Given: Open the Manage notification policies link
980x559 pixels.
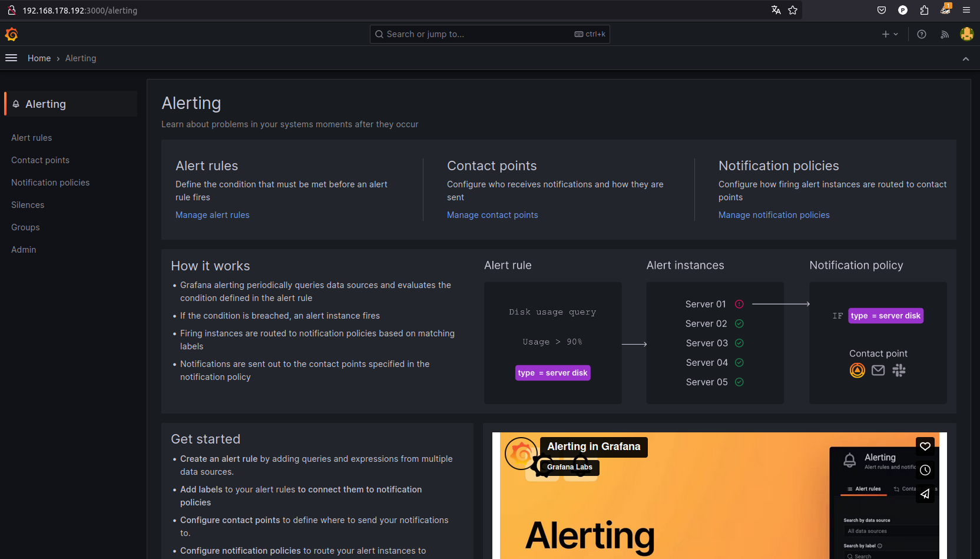Looking at the screenshot, I should pos(773,215).
